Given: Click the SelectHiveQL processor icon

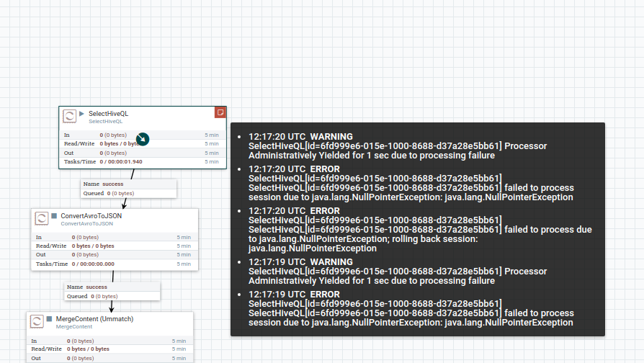Looking at the screenshot, I should pyautogui.click(x=69, y=116).
